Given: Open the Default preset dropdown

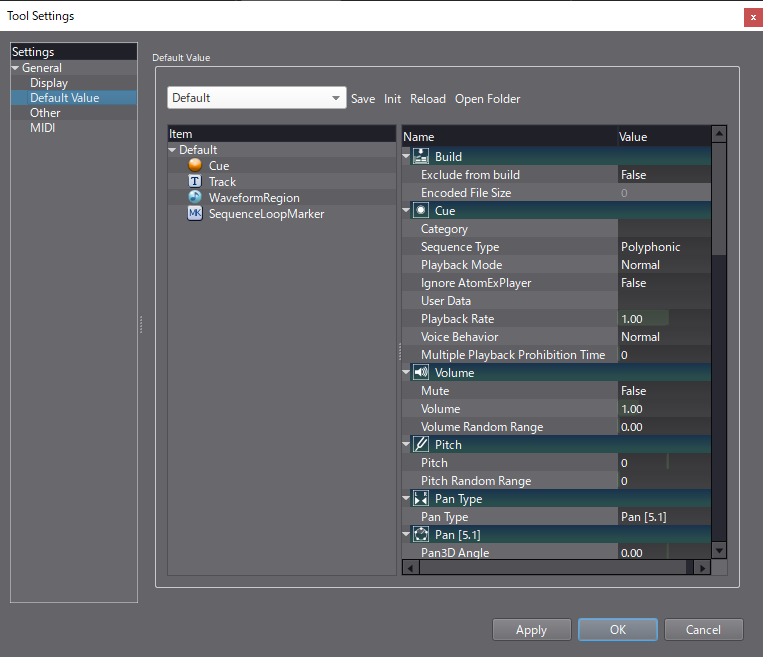Looking at the screenshot, I should [256, 98].
